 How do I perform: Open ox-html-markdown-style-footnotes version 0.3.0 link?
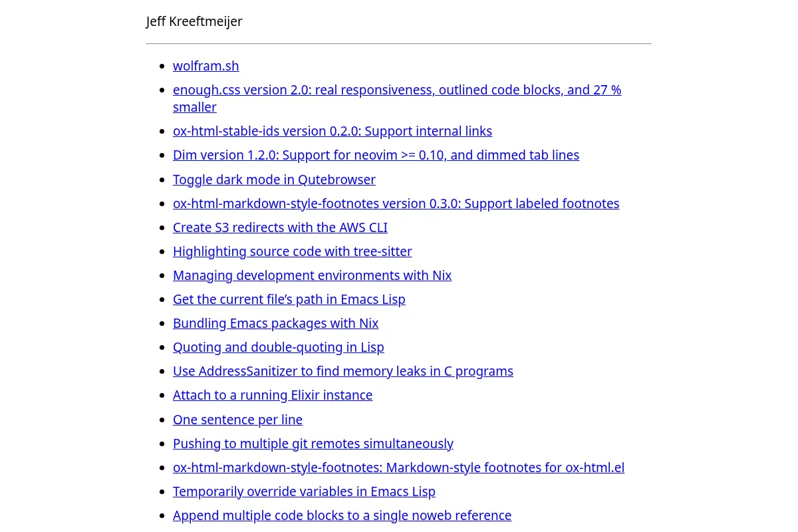point(396,203)
